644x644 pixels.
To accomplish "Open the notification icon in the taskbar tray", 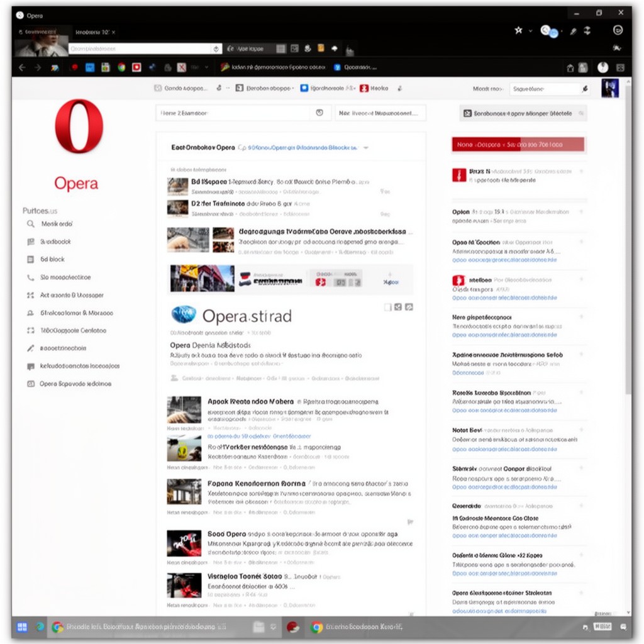I will (623, 627).
